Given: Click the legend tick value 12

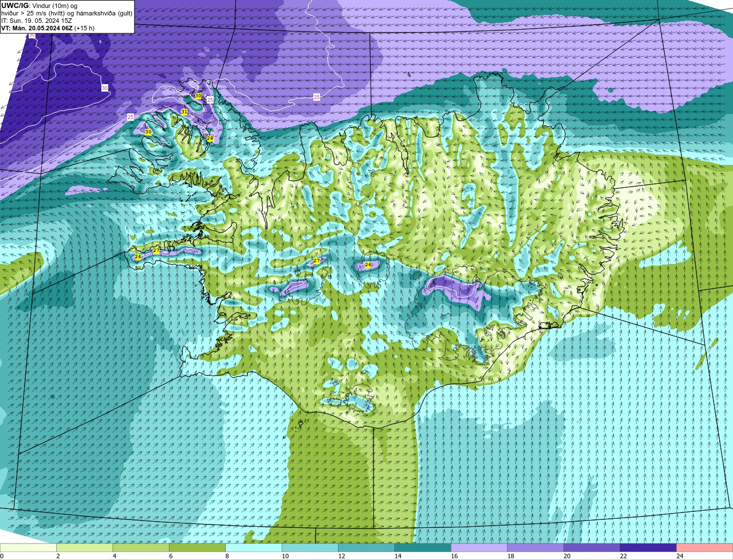Looking at the screenshot, I should pos(341,556).
